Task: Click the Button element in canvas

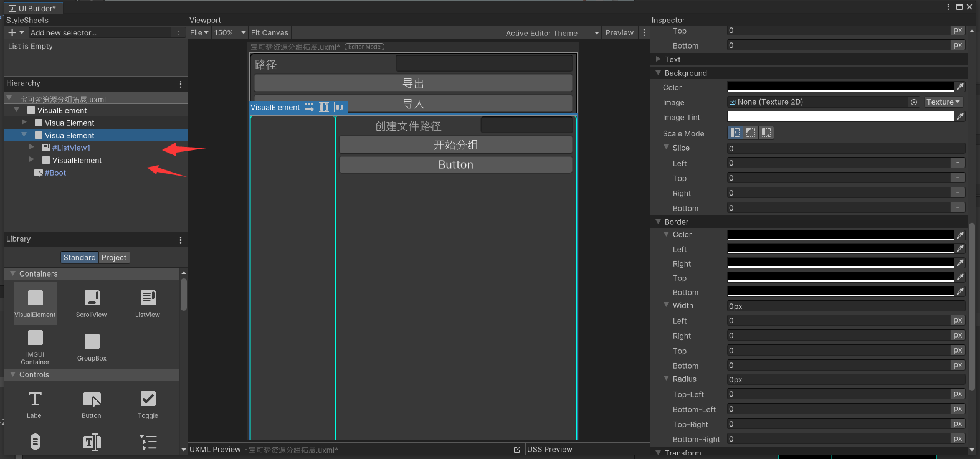Action: 455,164
